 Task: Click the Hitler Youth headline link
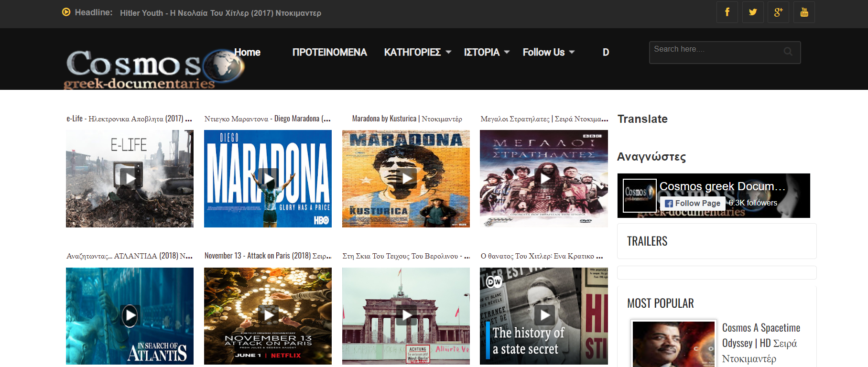pyautogui.click(x=220, y=13)
